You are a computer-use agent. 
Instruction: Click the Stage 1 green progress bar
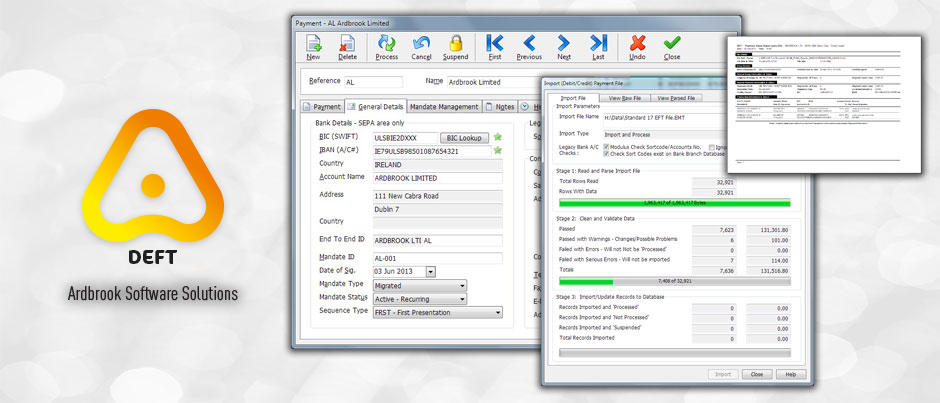[674, 203]
